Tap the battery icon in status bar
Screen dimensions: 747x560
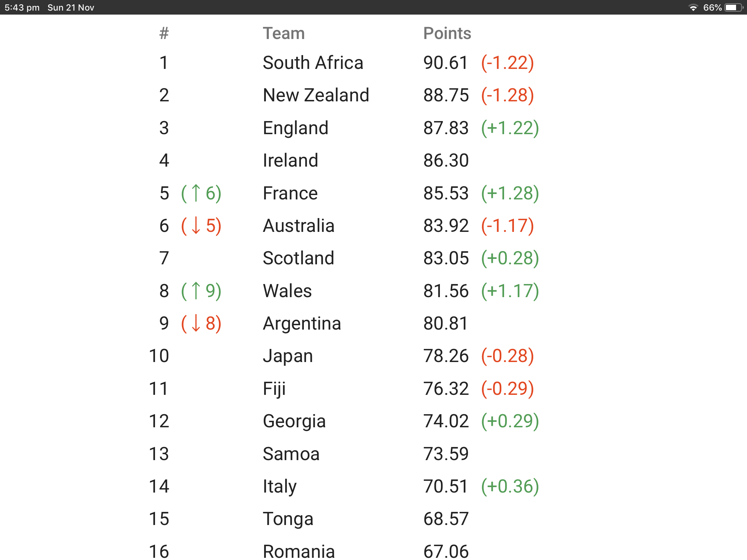coord(734,8)
